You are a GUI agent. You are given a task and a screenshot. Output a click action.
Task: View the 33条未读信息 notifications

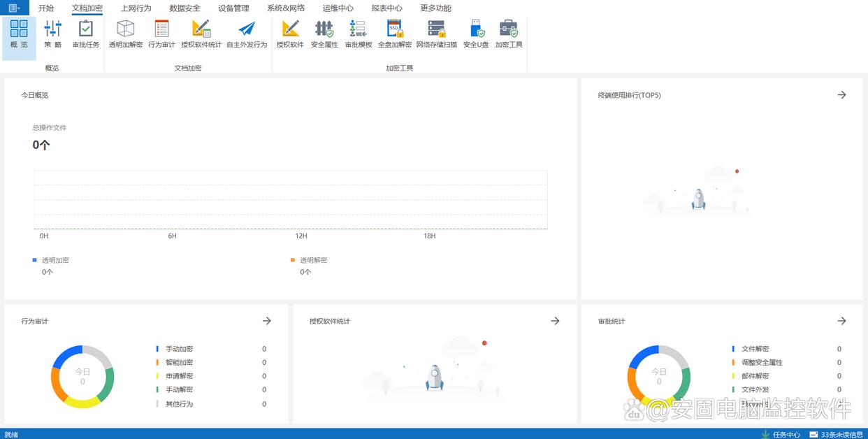tap(836, 434)
